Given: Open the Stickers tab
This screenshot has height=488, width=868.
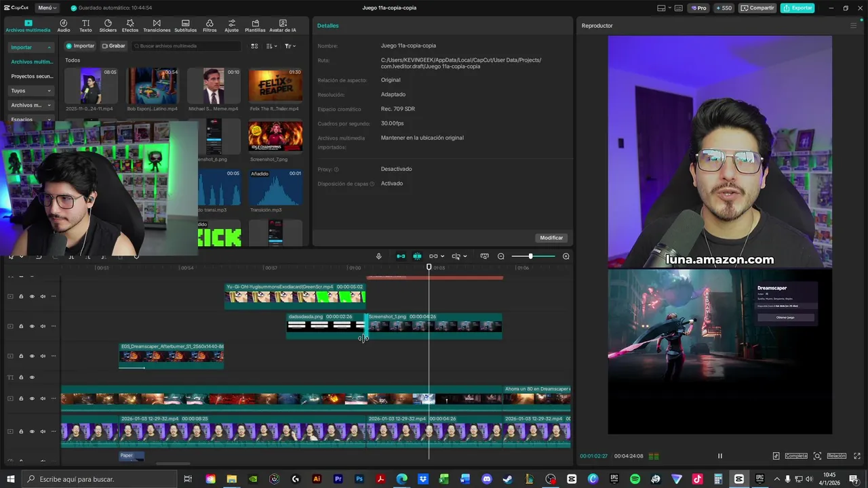Looking at the screenshot, I should (108, 26).
